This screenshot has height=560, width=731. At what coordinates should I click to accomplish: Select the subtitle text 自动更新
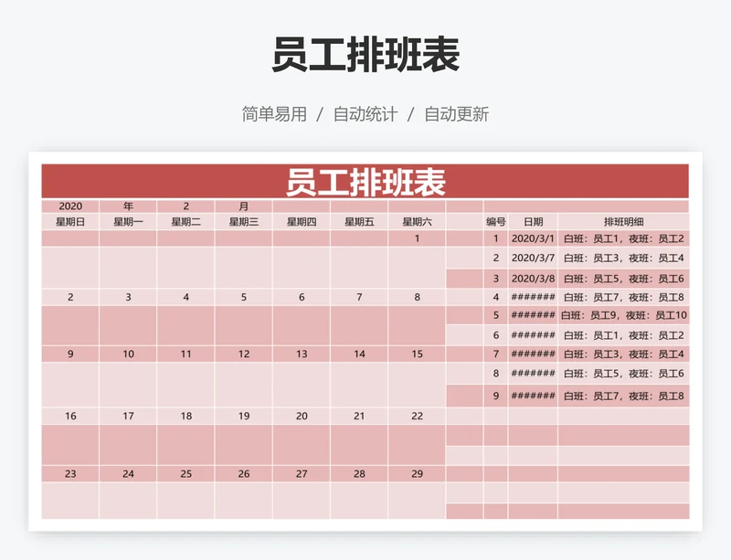(456, 114)
